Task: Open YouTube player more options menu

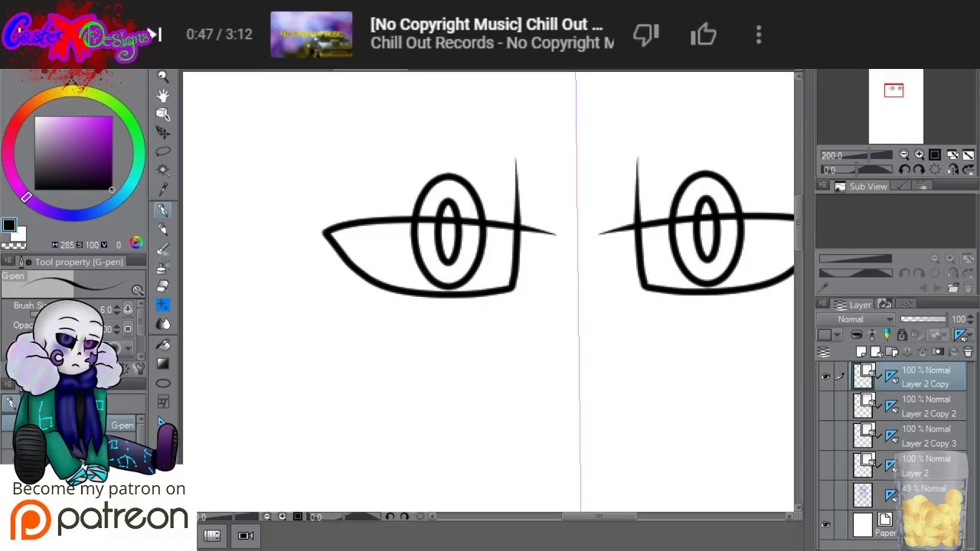Action: click(x=759, y=34)
